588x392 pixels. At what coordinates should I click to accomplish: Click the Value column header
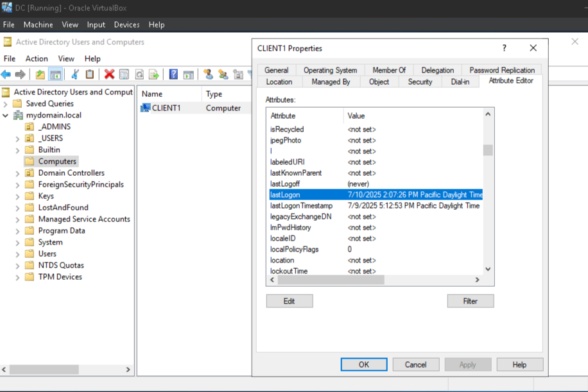[413, 115]
